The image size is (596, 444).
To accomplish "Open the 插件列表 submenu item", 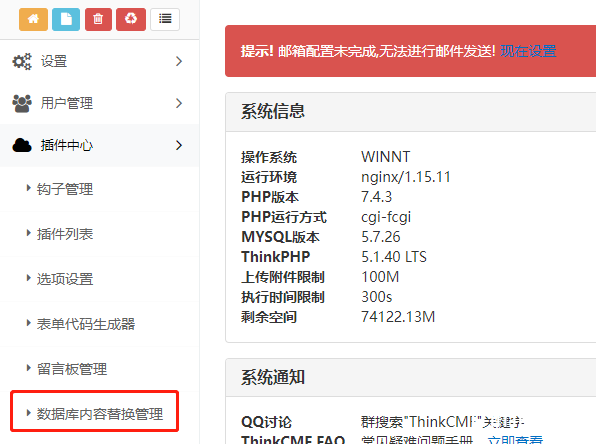I will [100, 234].
